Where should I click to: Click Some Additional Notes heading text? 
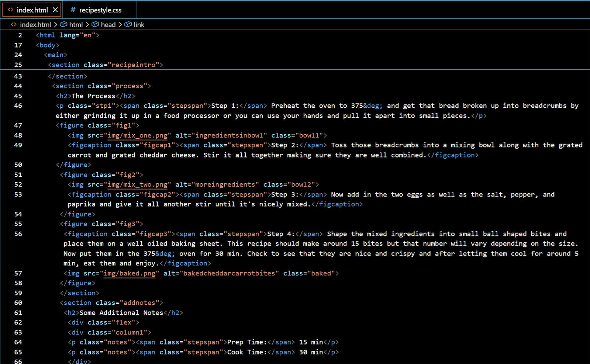(x=121, y=313)
